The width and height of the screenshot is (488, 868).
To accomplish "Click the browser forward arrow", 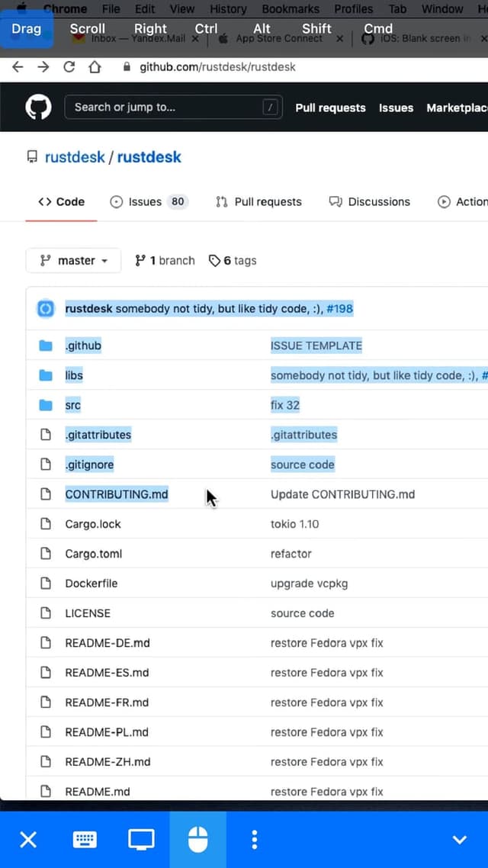I will (43, 67).
